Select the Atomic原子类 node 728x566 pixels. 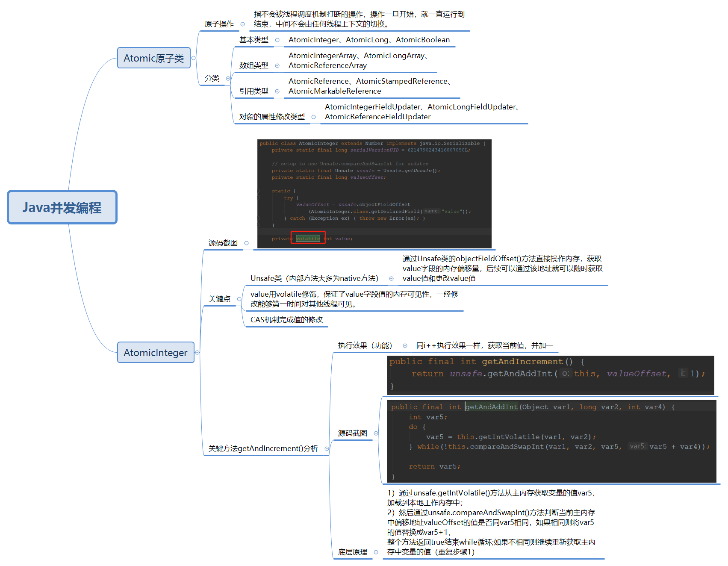(x=154, y=58)
